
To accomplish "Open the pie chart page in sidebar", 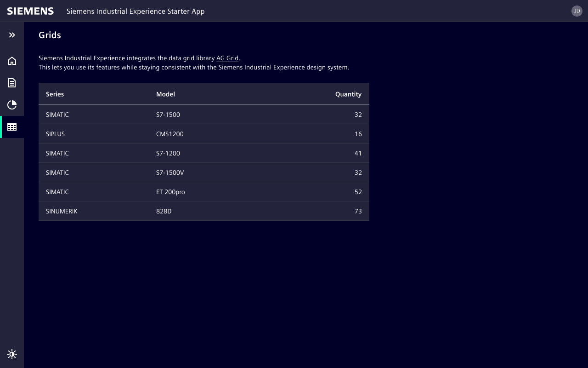I will (x=12, y=105).
